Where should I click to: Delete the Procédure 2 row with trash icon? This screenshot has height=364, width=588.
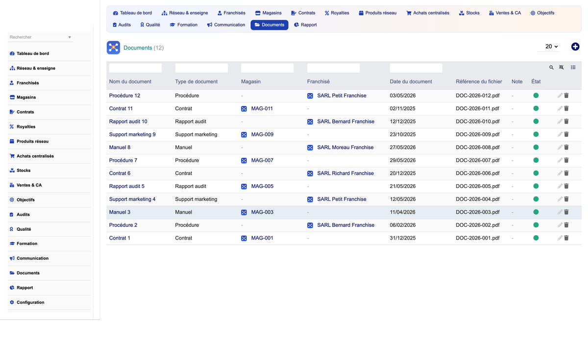[566, 225]
